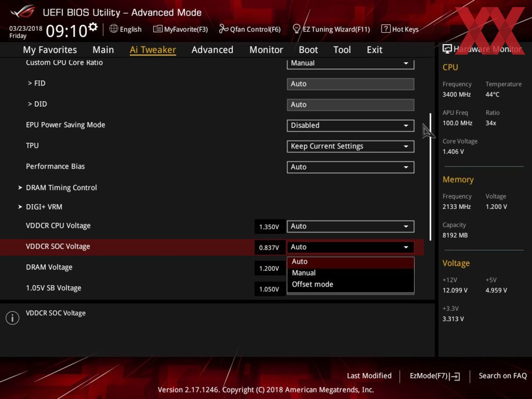
Task: Switch to EzMode(F7)
Action: coord(435,376)
